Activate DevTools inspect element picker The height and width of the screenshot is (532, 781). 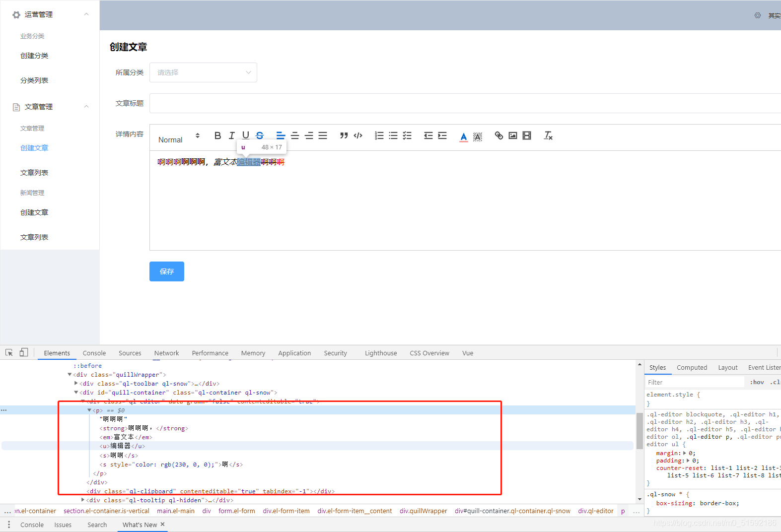(9, 352)
